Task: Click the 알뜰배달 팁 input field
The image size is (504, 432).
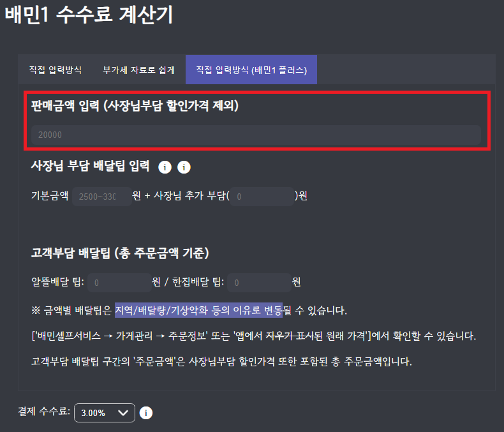Action: (x=119, y=283)
